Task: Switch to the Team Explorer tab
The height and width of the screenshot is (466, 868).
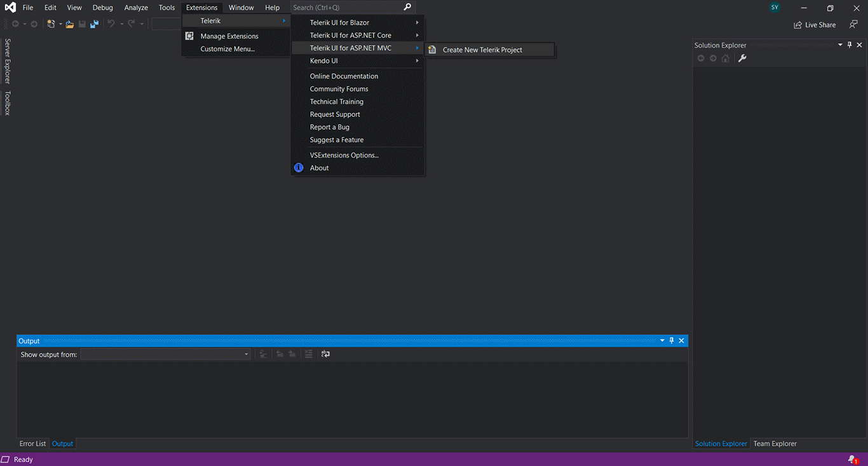Action: click(775, 444)
